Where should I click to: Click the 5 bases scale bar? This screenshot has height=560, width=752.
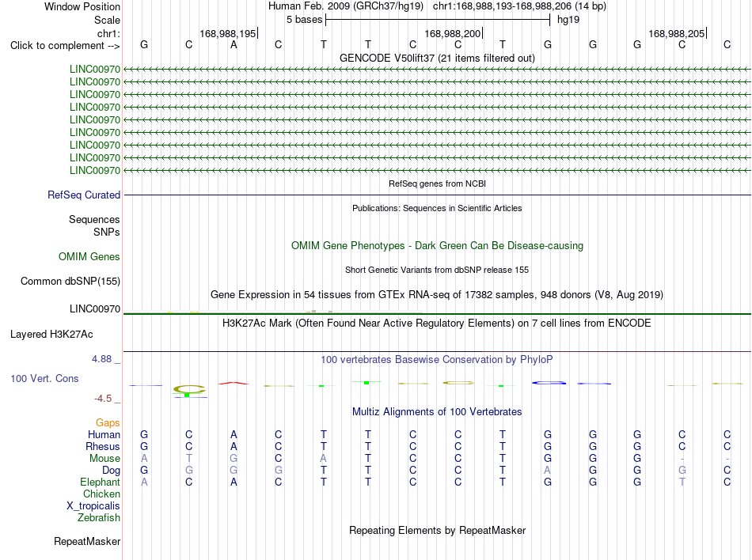point(438,20)
